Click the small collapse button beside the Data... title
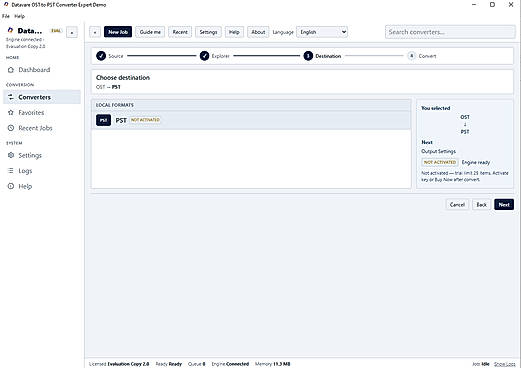521x368 pixels. click(x=72, y=32)
